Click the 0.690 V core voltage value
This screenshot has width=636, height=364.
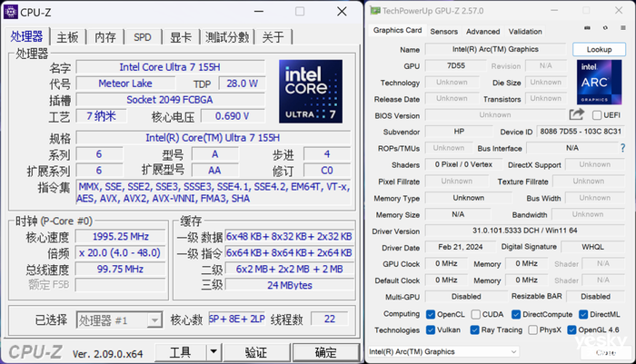click(x=233, y=116)
